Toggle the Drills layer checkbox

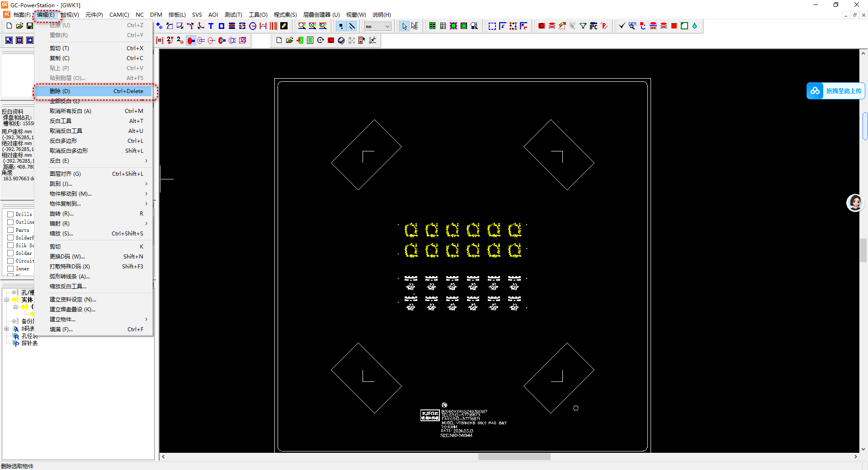pyautogui.click(x=10, y=214)
